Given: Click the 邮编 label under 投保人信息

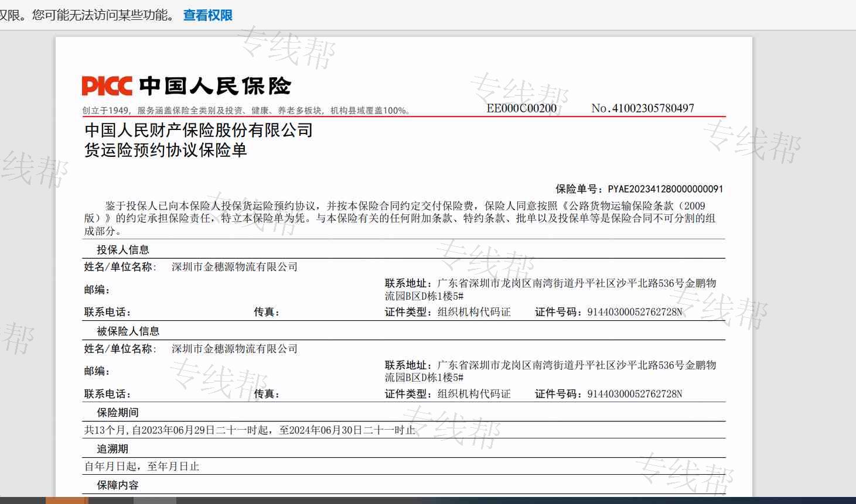Looking at the screenshot, I should coord(97,290).
